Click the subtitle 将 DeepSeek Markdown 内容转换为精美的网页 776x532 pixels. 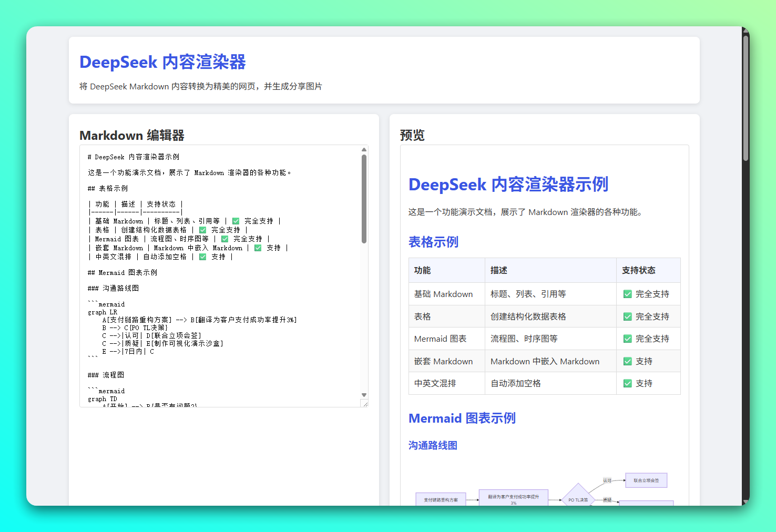(201, 86)
